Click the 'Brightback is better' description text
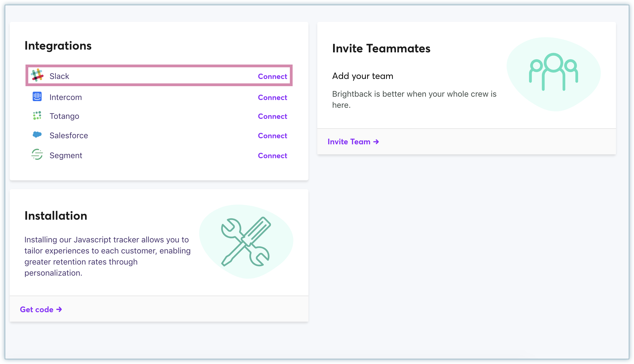This screenshot has height=364, width=634. pyautogui.click(x=414, y=99)
